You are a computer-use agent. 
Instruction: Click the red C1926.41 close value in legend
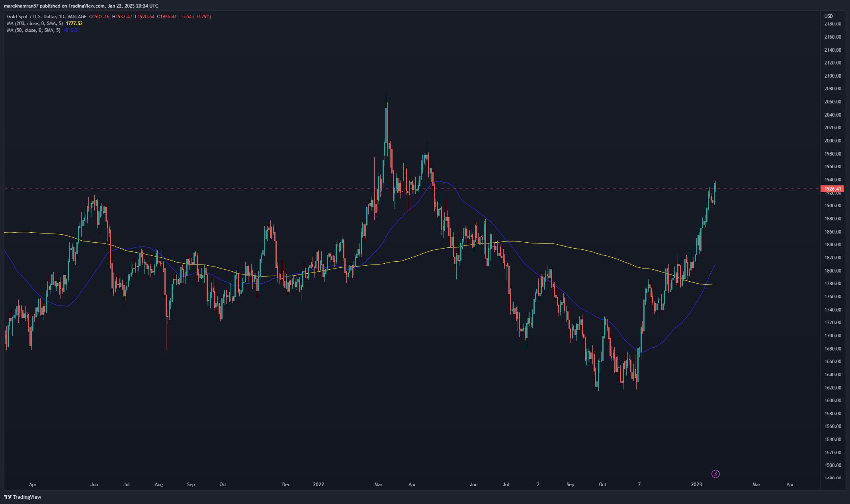[167, 17]
